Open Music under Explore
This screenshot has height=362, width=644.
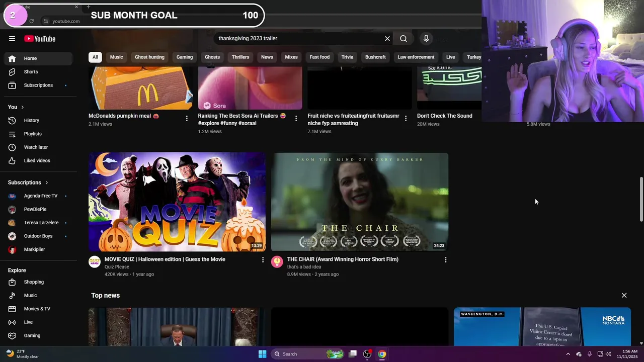38,295
